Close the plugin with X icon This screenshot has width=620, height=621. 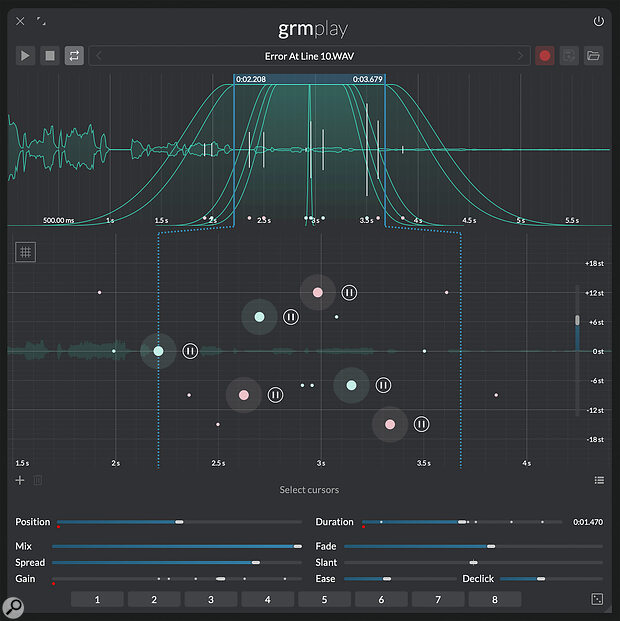[x=20, y=21]
